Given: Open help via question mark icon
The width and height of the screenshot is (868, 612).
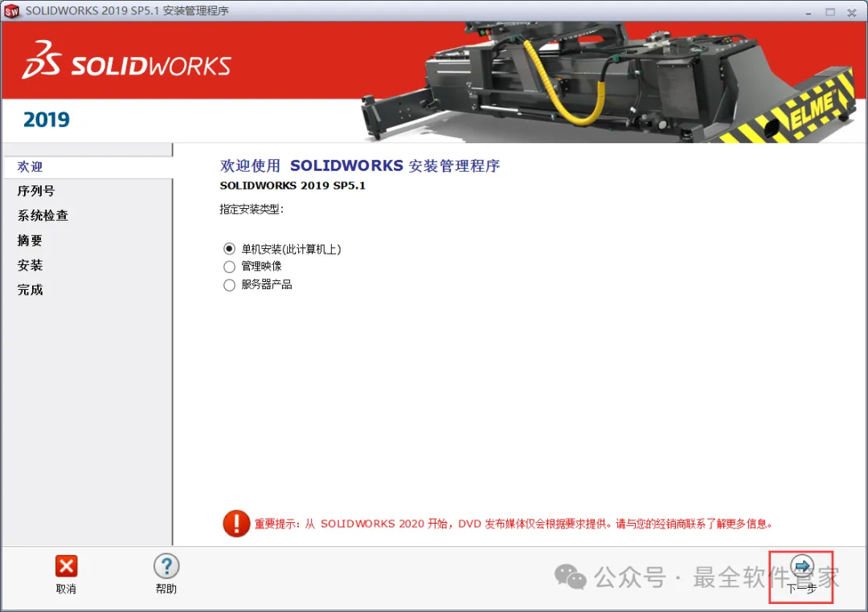Looking at the screenshot, I should coord(166,566).
